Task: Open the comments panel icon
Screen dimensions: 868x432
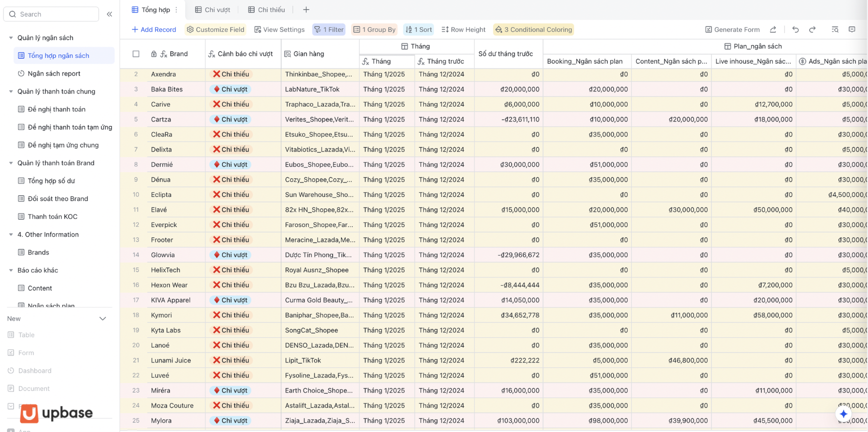Action: [x=852, y=29]
